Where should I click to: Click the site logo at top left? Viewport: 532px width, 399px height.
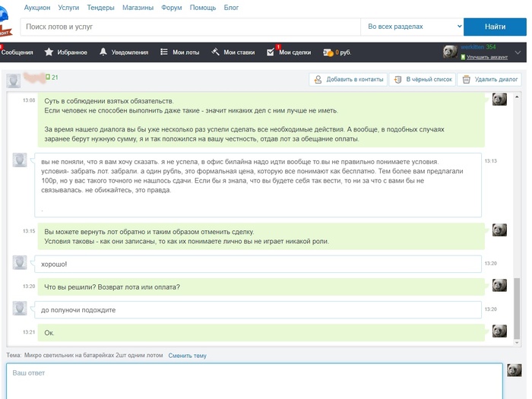[5, 22]
